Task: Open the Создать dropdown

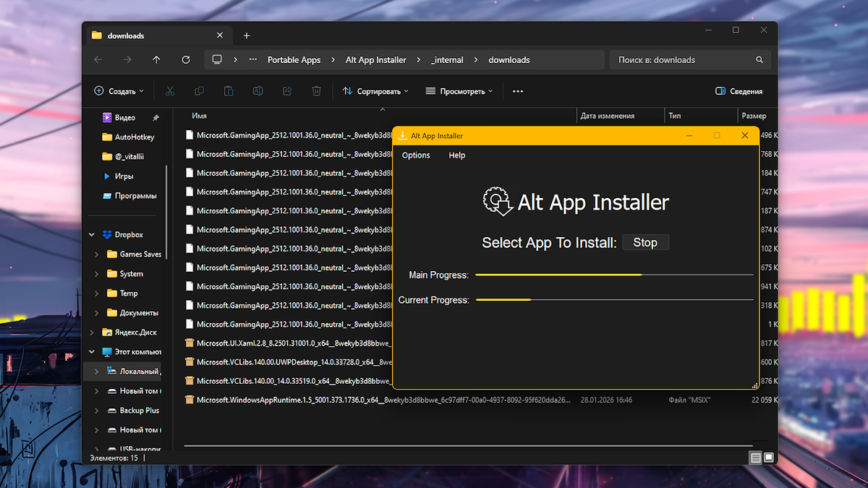Action: 119,91
